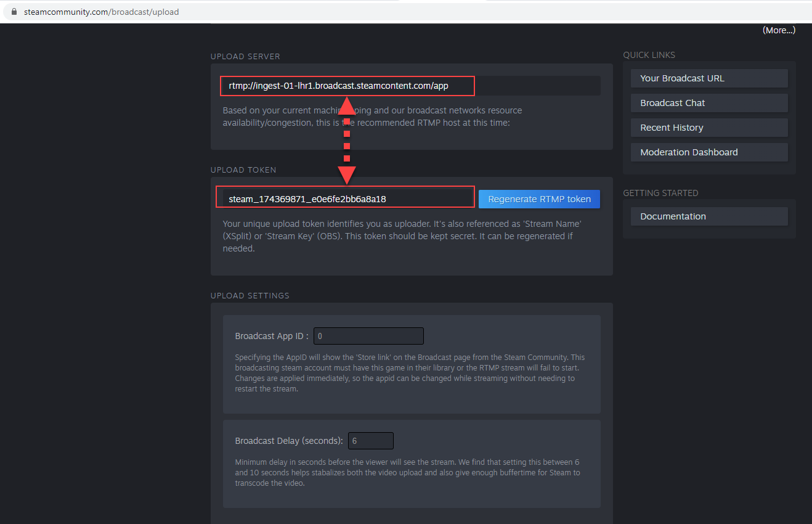
Task: Click the QUICK LINKS heading
Action: (x=649, y=55)
